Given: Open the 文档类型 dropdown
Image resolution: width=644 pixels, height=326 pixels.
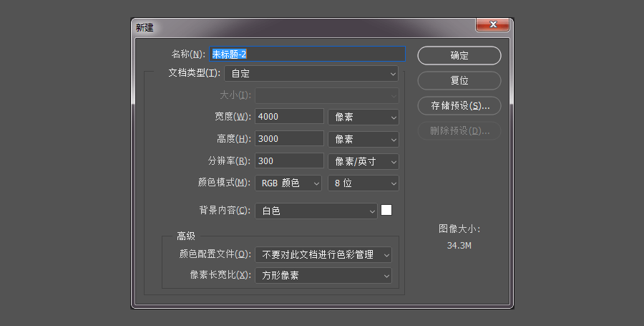Looking at the screenshot, I should 311,73.
